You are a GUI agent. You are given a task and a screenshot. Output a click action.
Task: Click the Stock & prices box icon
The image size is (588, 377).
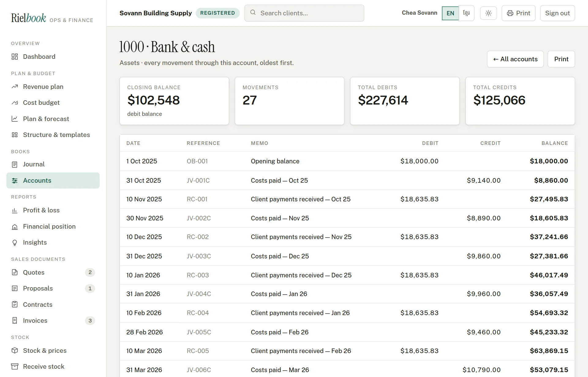click(x=15, y=350)
